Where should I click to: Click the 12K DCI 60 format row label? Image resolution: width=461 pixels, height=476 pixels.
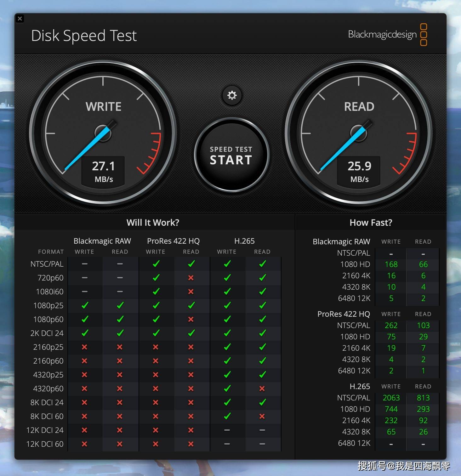(x=45, y=444)
